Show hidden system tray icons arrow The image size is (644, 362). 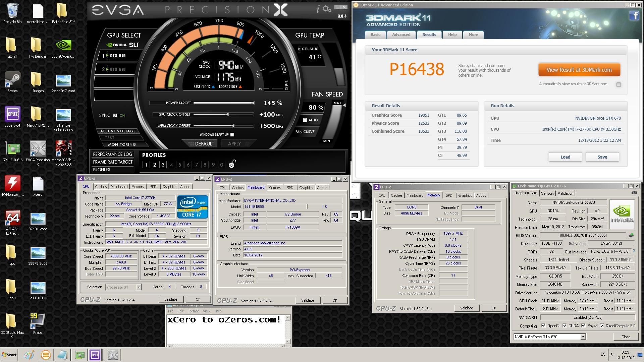(x=612, y=354)
